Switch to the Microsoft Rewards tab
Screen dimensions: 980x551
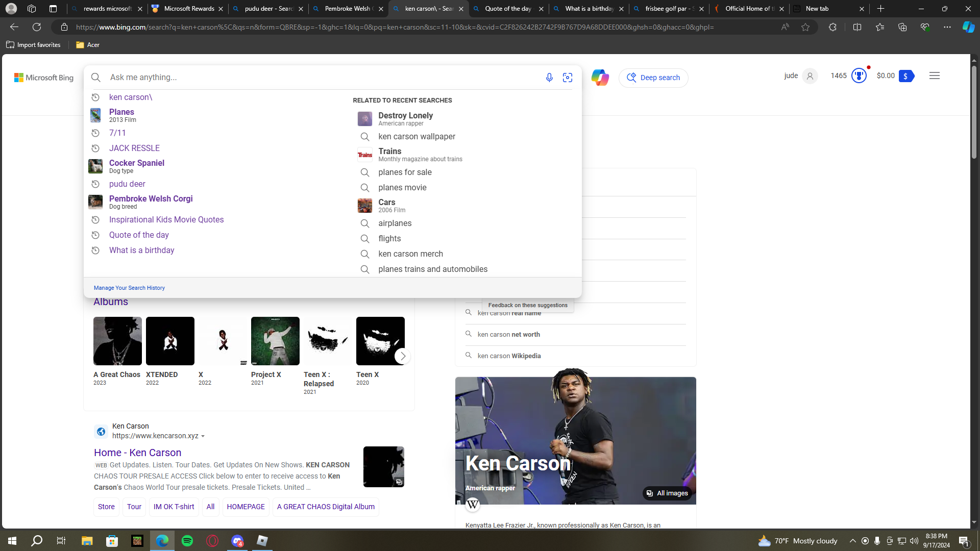(189, 9)
